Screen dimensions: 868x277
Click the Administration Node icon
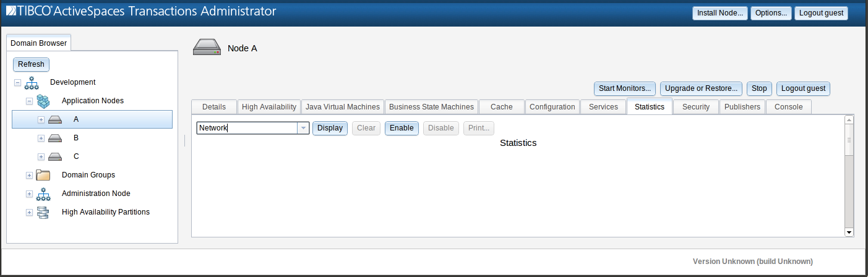(43, 194)
